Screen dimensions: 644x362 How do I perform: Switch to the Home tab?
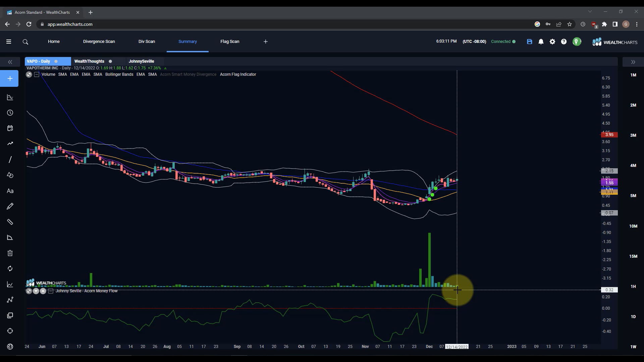coord(54,42)
